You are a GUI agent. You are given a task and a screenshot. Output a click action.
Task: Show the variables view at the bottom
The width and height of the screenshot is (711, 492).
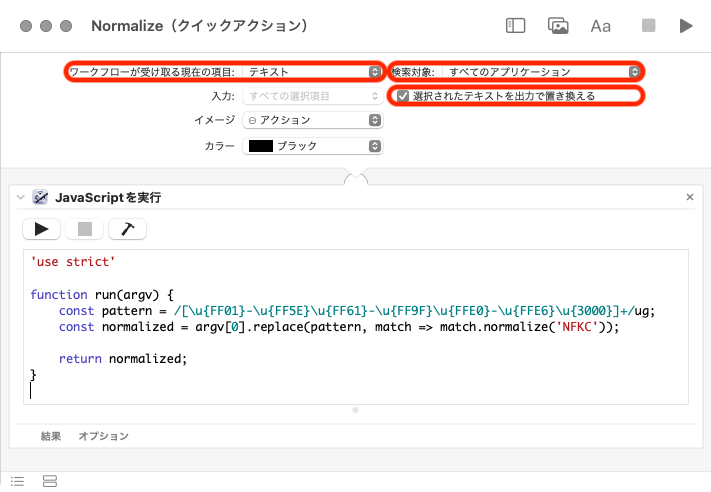coord(50,481)
